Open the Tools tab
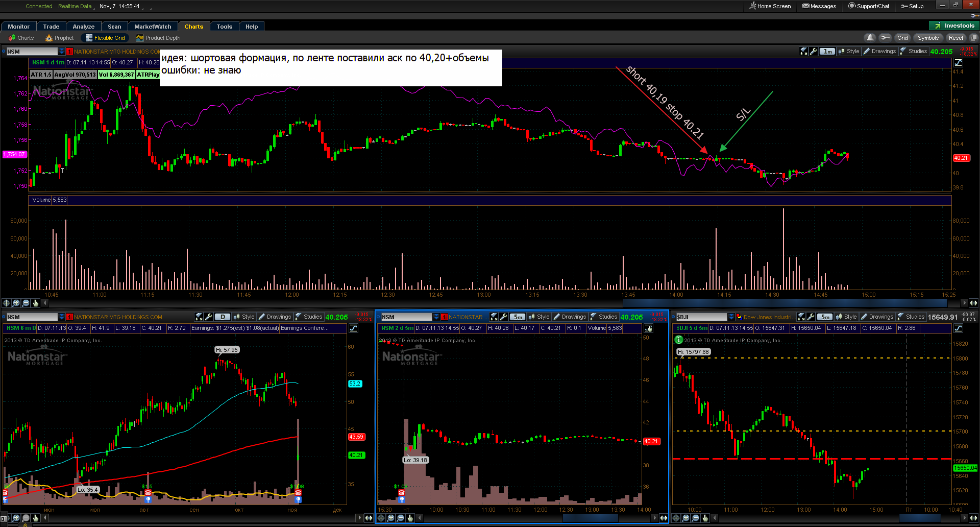 [x=224, y=27]
